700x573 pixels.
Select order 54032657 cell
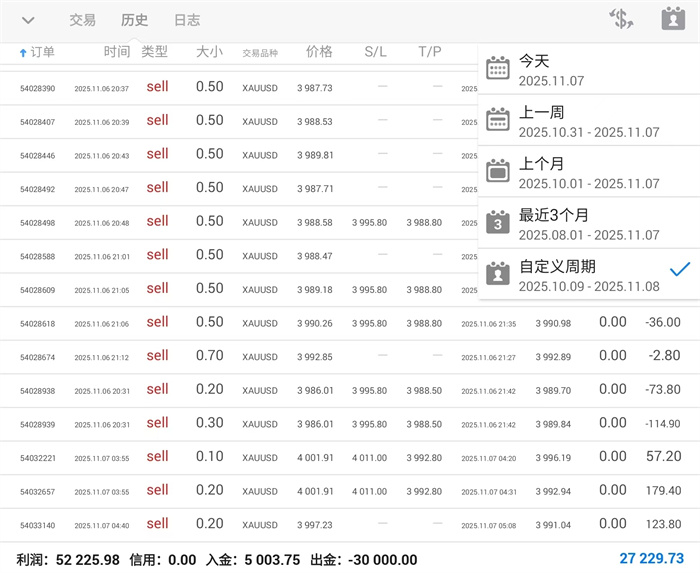tap(38, 492)
